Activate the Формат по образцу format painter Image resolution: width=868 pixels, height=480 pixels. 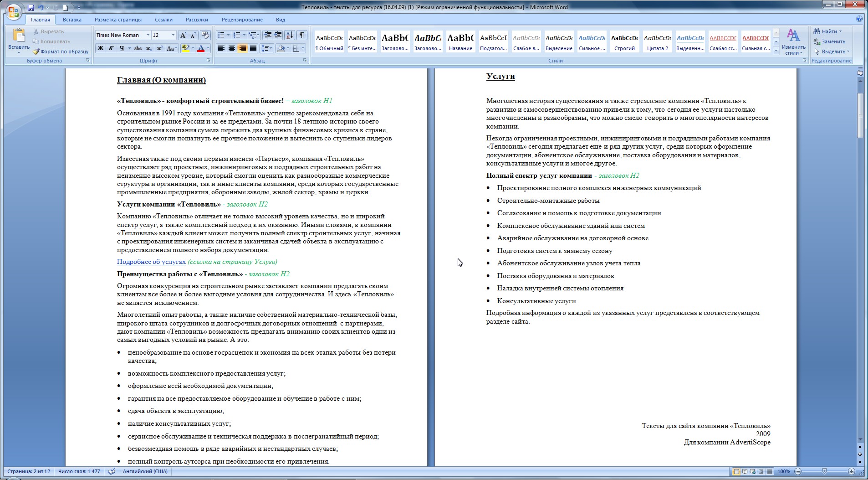(x=61, y=52)
